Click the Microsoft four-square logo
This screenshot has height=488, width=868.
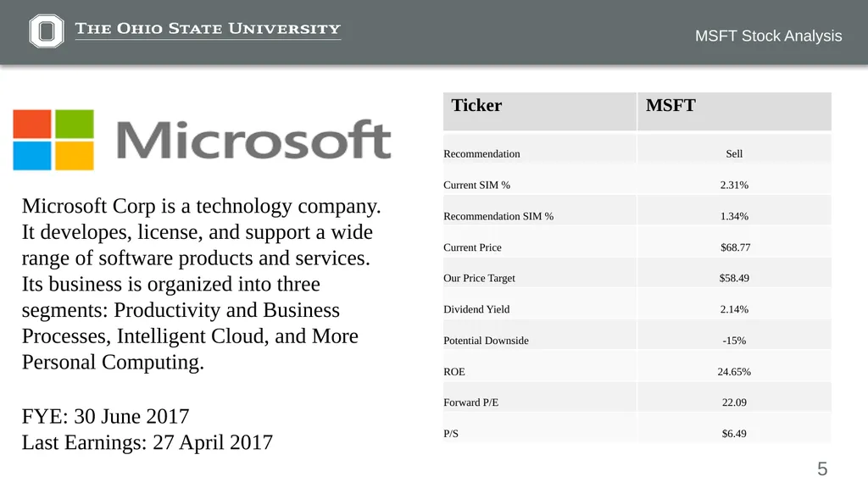point(53,140)
